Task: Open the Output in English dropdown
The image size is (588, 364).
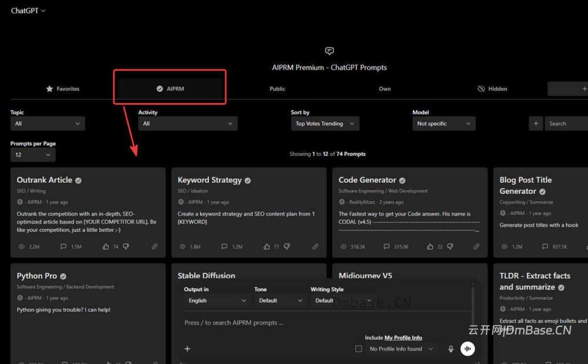Action: [217, 300]
